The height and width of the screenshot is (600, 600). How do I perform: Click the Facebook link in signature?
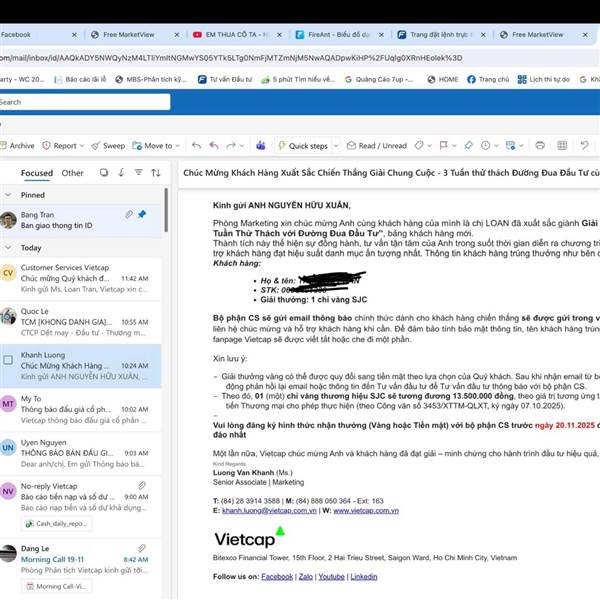(277, 577)
